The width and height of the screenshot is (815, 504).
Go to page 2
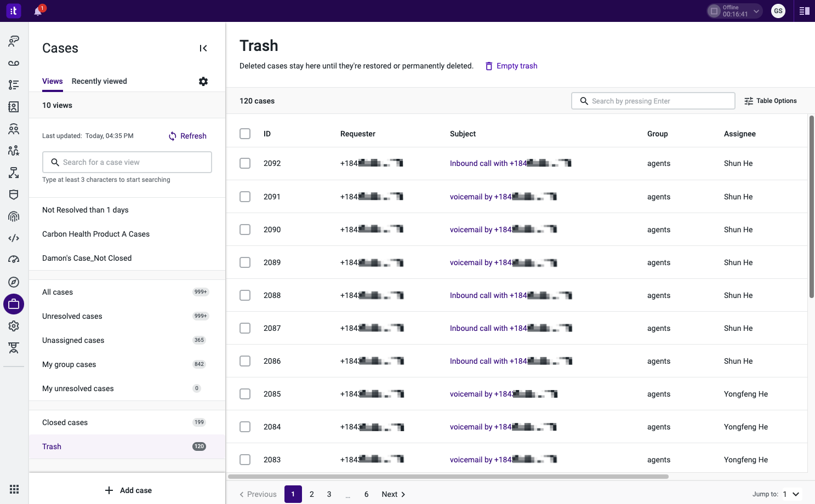coord(312,494)
